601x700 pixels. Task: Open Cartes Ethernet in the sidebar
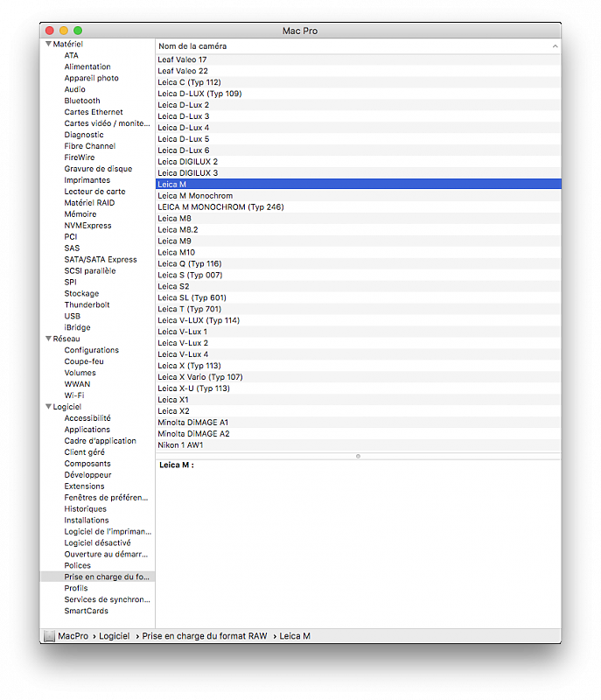(x=93, y=112)
